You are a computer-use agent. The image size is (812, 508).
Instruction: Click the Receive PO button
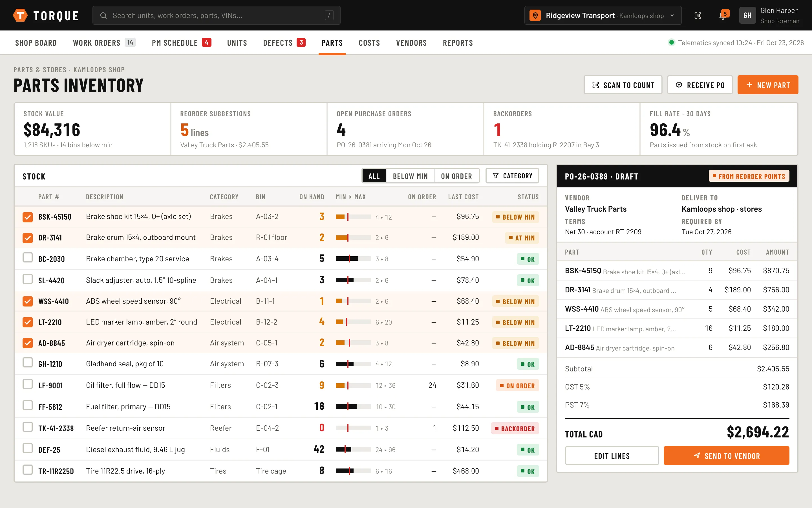[x=700, y=85]
